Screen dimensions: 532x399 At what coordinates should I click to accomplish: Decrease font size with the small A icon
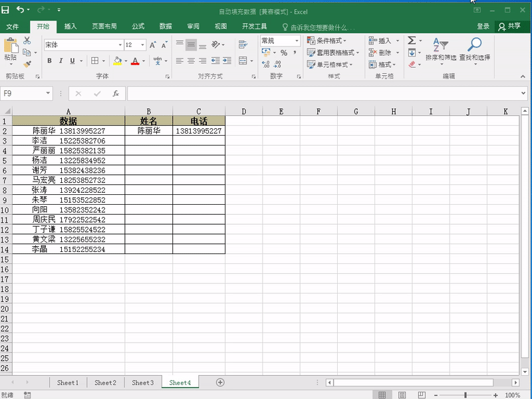pos(164,45)
